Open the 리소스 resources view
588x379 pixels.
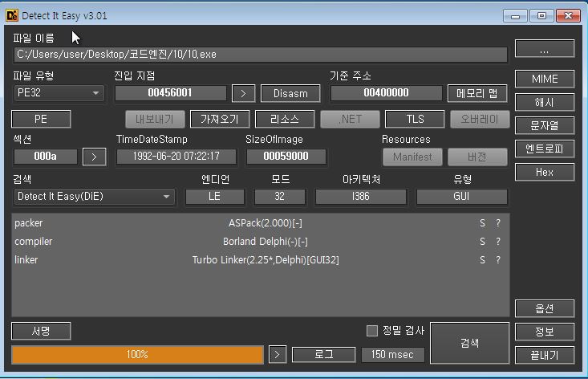pyautogui.click(x=285, y=120)
